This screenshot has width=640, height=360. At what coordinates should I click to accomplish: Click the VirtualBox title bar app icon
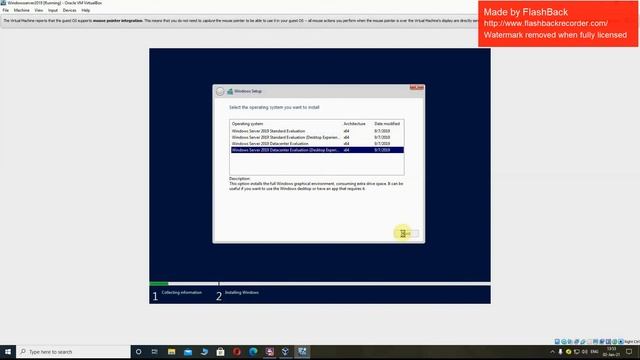(x=3, y=3)
